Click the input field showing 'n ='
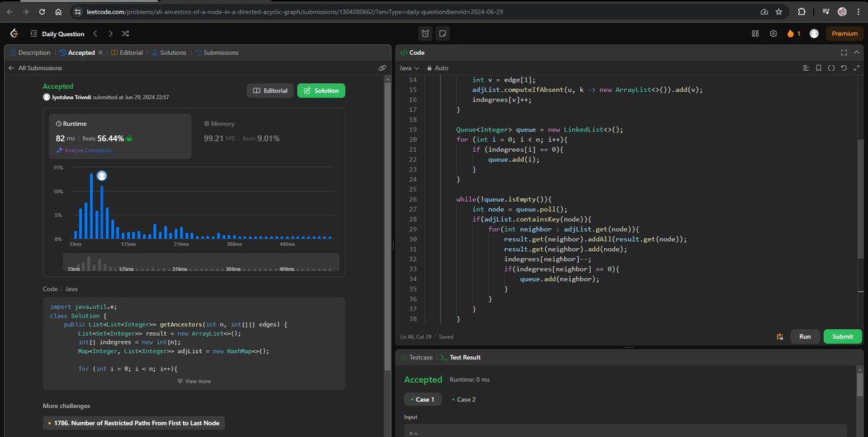868x437 pixels. (x=625, y=430)
